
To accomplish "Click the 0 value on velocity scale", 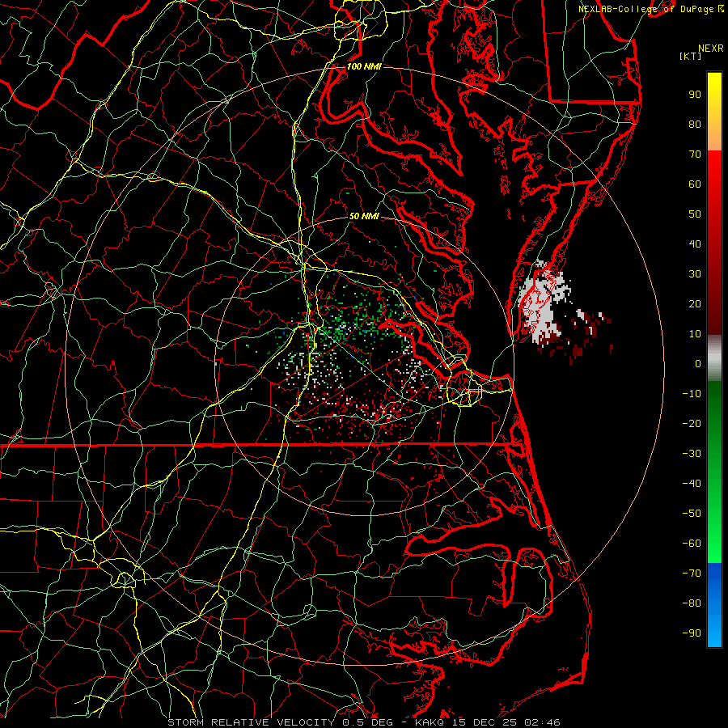I will [698, 363].
